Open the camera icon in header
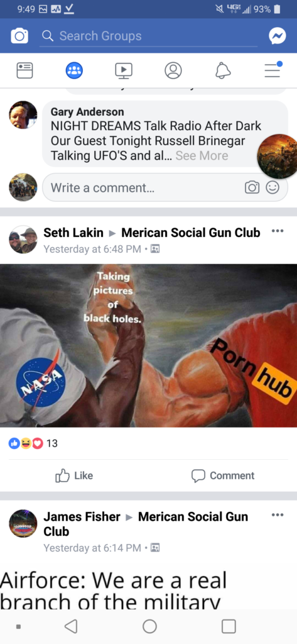This screenshot has height=644, width=297. tap(19, 36)
